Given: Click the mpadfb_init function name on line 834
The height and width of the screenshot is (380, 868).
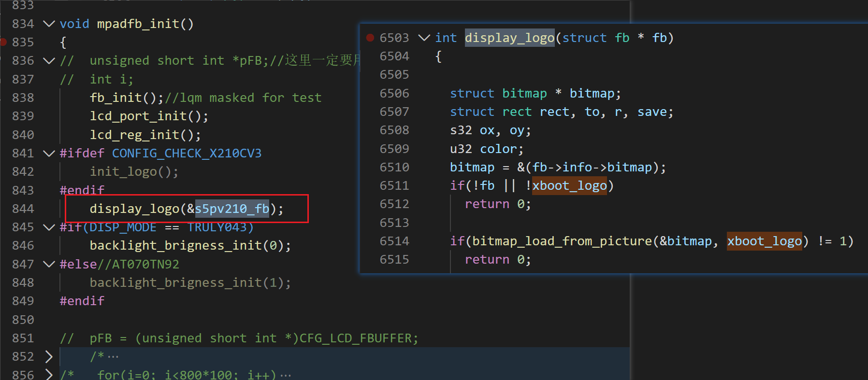Looking at the screenshot, I should point(138,24).
